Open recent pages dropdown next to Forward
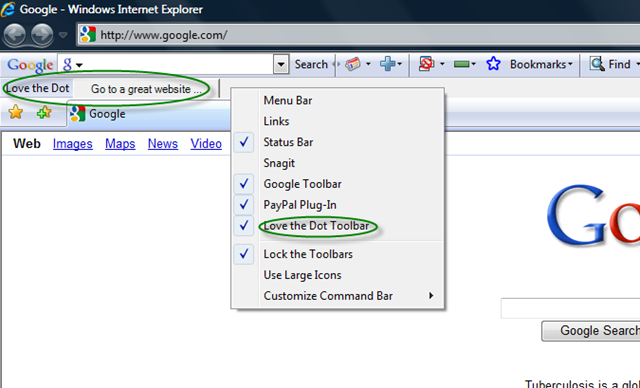Screen dimensions: 640x388 [x=63, y=35]
